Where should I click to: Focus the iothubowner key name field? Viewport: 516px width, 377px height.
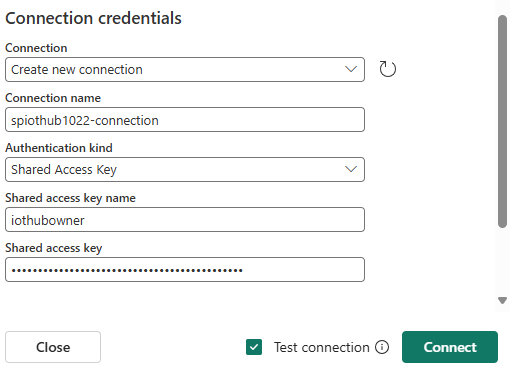point(185,219)
